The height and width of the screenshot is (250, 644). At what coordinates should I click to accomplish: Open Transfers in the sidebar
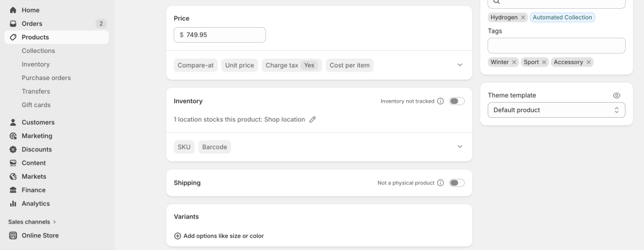coord(36,91)
